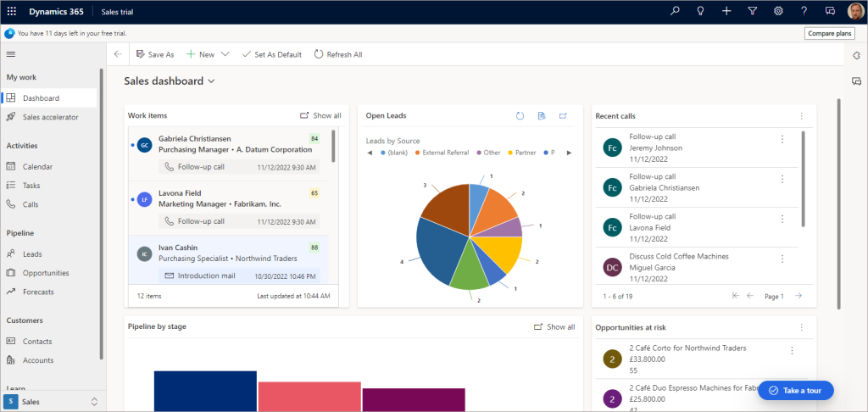868x412 pixels.
Task: Click the main dashboard vertical scrollbar
Action: (839, 203)
